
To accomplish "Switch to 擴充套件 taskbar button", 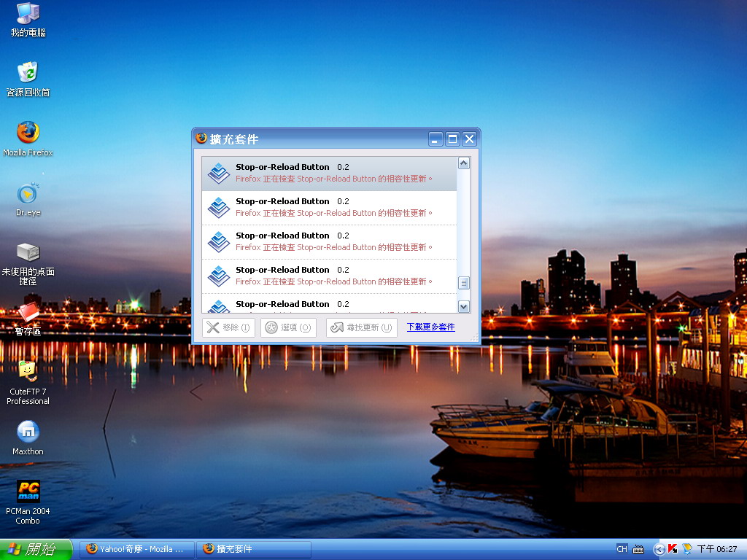I will point(253,549).
